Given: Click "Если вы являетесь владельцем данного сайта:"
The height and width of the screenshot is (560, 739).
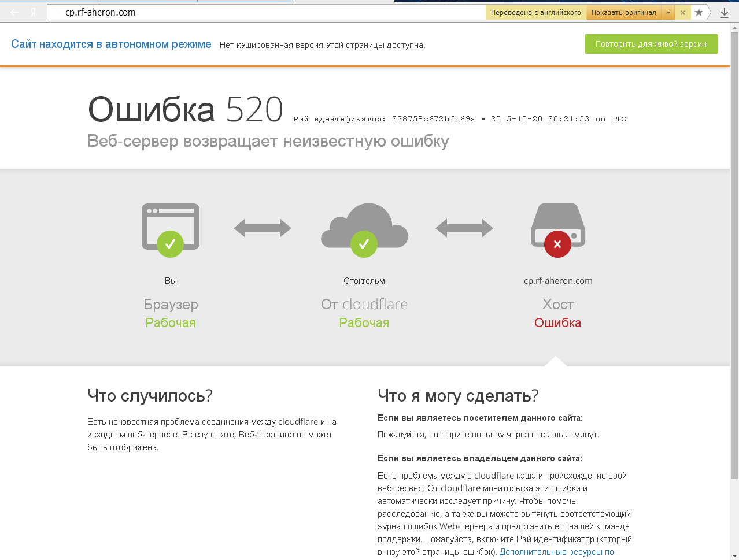Looking at the screenshot, I should coord(480,458).
